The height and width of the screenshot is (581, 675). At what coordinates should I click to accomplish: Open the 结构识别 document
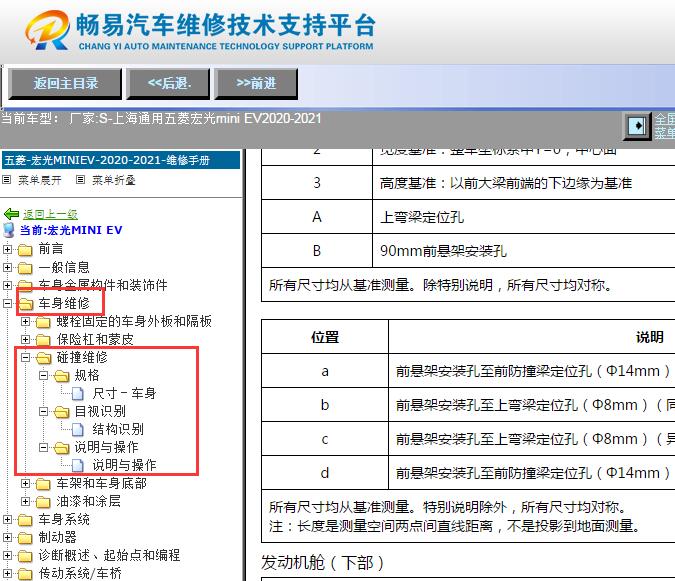[x=118, y=429]
